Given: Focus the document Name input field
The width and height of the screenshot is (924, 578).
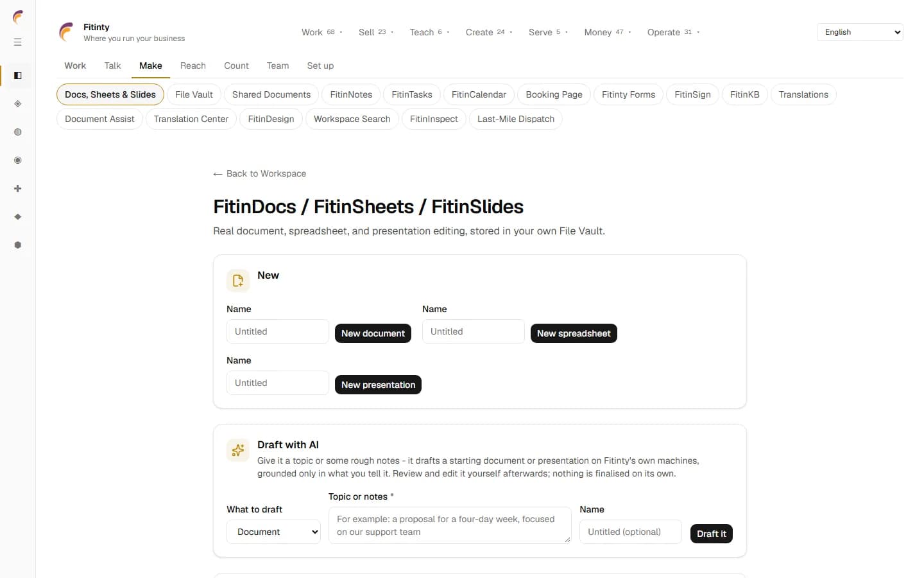Looking at the screenshot, I should point(278,331).
